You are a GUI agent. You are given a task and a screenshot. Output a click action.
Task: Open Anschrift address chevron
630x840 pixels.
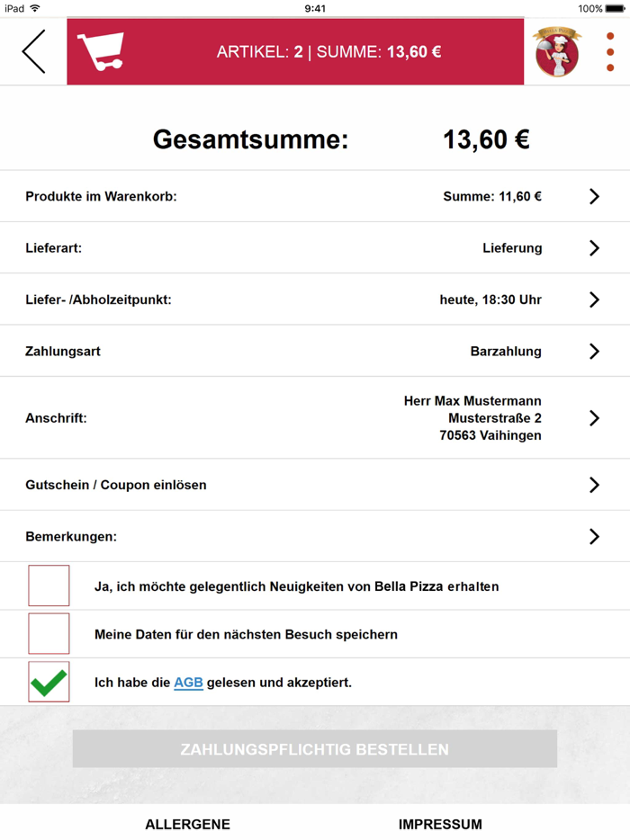click(x=594, y=418)
